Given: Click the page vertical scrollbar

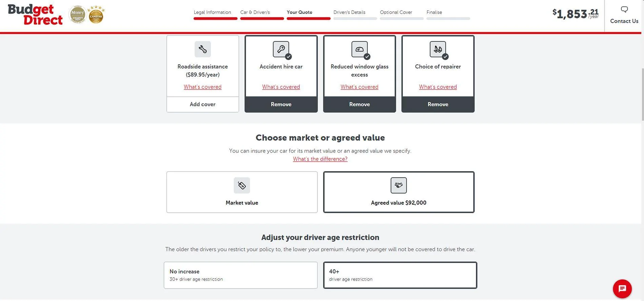Looking at the screenshot, I should pos(643,94).
